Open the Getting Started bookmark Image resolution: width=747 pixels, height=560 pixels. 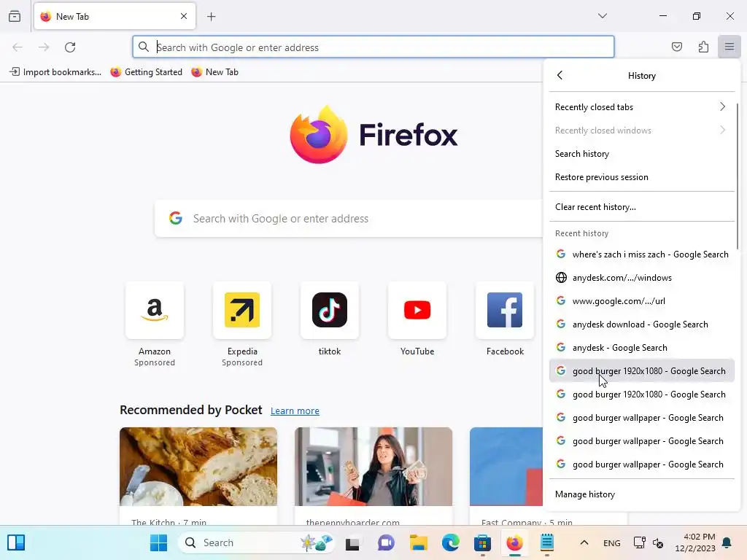click(x=146, y=72)
